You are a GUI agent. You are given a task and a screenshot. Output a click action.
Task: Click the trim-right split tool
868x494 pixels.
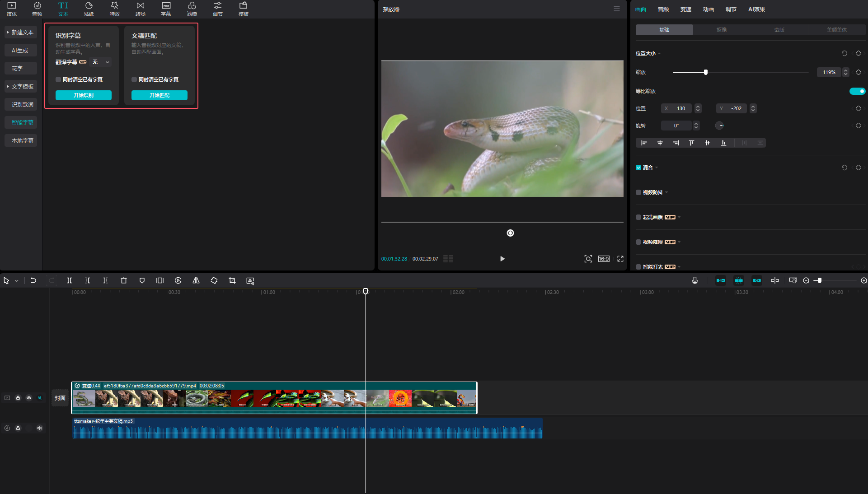(106, 280)
